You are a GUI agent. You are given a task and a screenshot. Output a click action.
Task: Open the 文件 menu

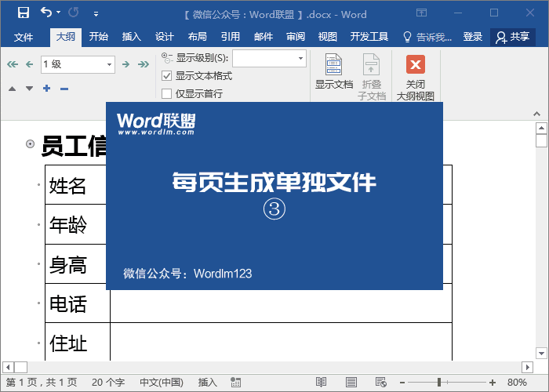coord(24,37)
